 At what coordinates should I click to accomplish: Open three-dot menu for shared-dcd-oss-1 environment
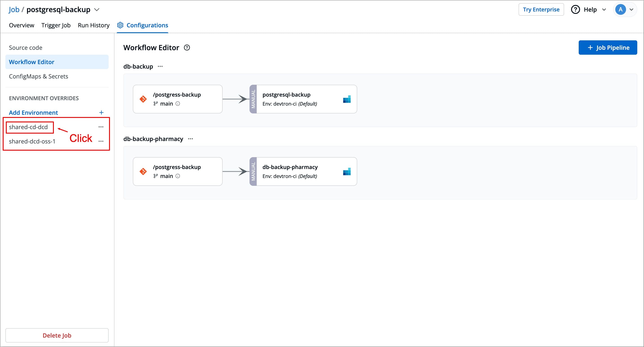coord(101,141)
